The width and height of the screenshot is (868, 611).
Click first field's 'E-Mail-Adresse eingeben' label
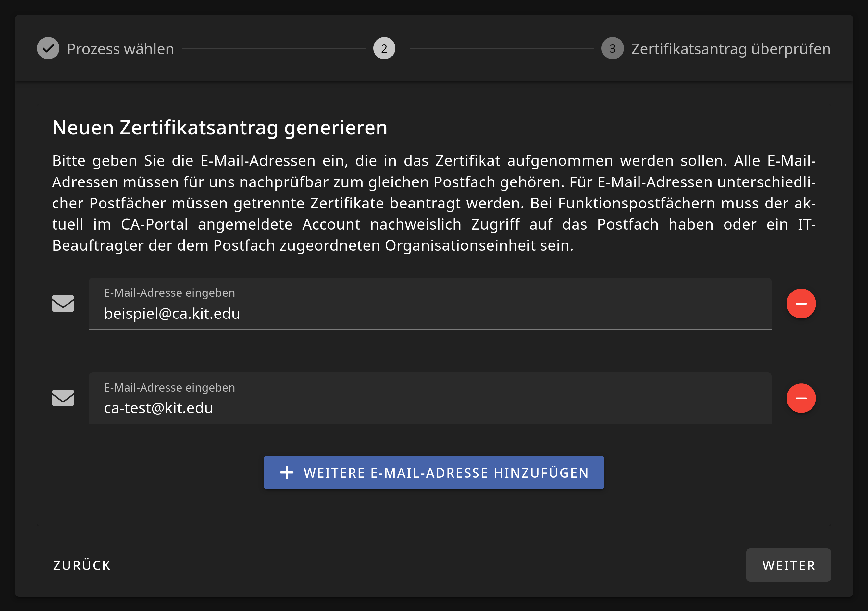point(169,293)
